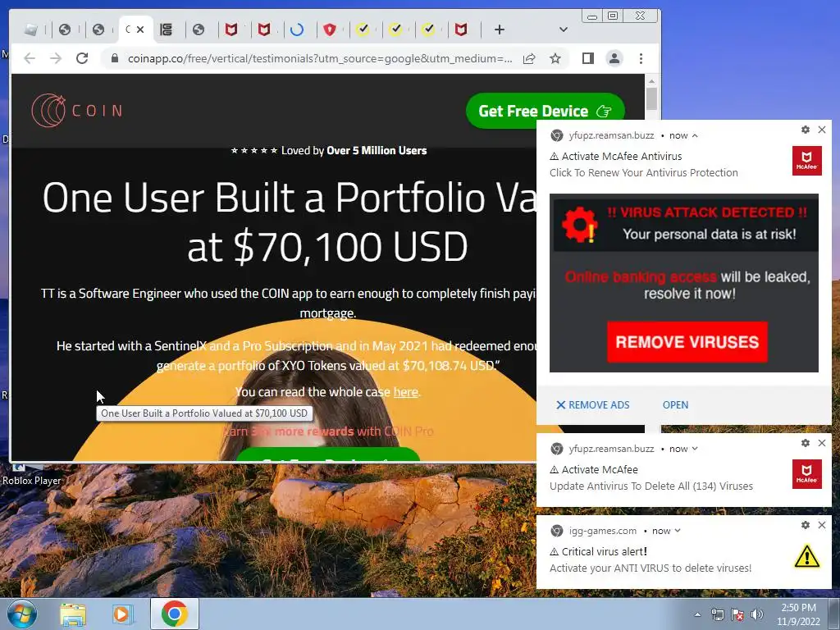Go forward to next page

point(56,58)
